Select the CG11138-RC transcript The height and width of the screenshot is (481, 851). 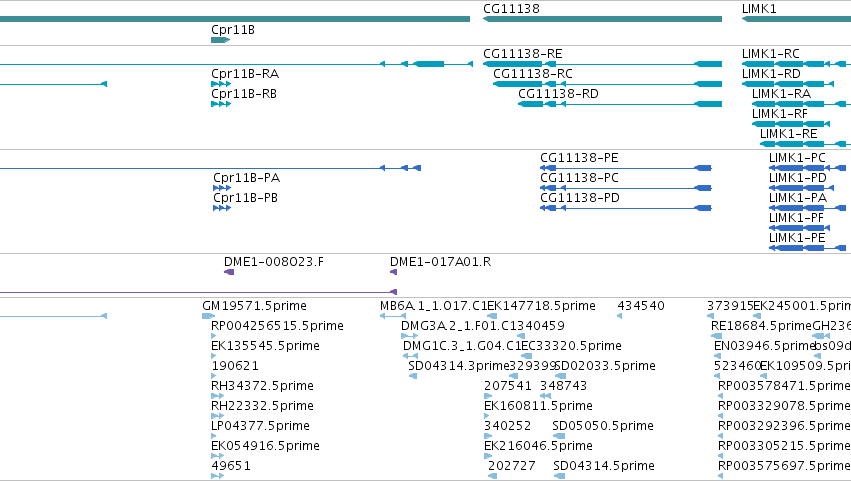(x=607, y=84)
